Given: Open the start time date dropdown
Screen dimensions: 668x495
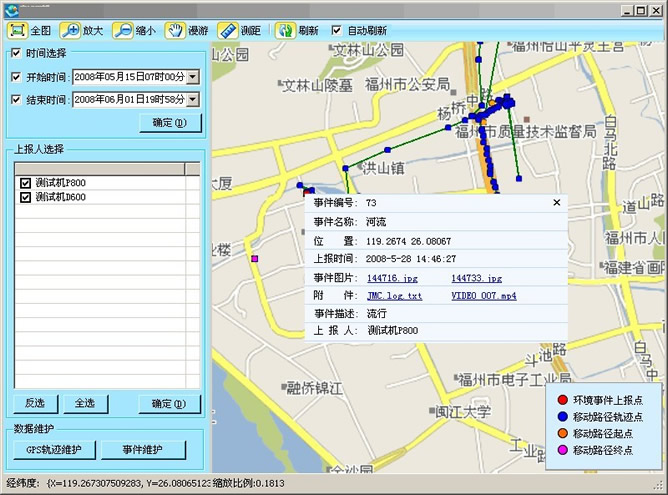Looking at the screenshot, I should coord(193,77).
